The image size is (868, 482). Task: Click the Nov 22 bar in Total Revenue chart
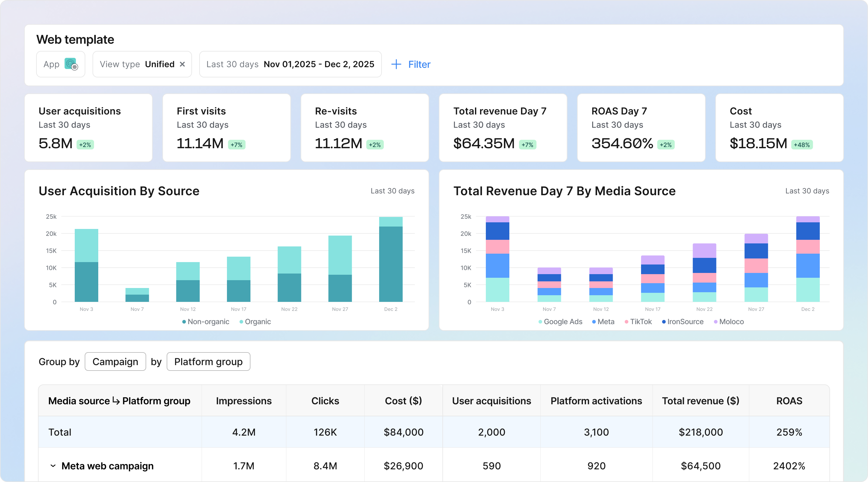(704, 273)
